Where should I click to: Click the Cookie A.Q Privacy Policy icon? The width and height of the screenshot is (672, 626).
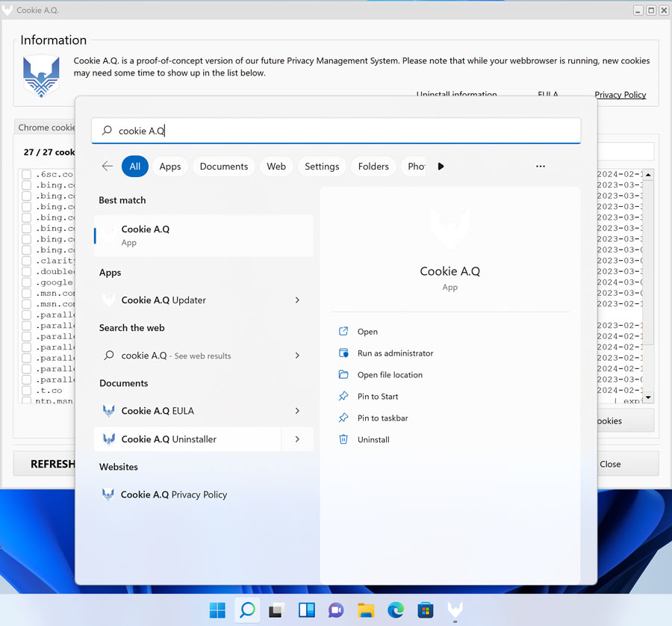coord(108,495)
